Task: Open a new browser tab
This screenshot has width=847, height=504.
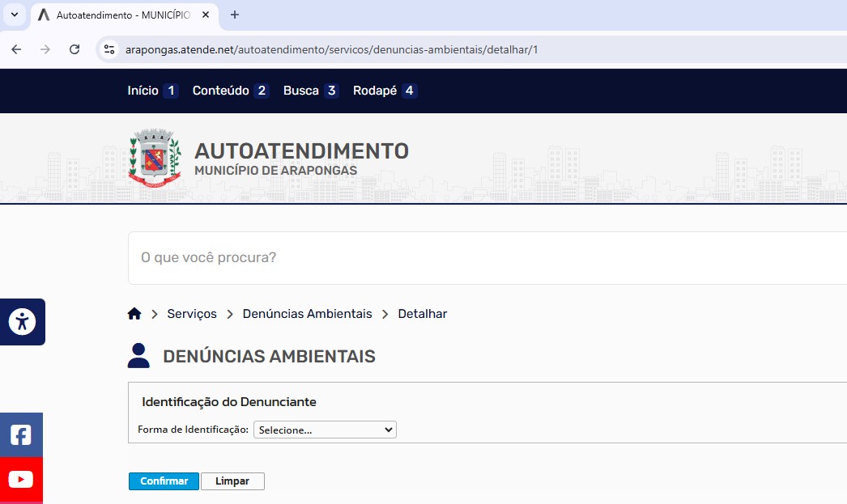Action: (235, 15)
